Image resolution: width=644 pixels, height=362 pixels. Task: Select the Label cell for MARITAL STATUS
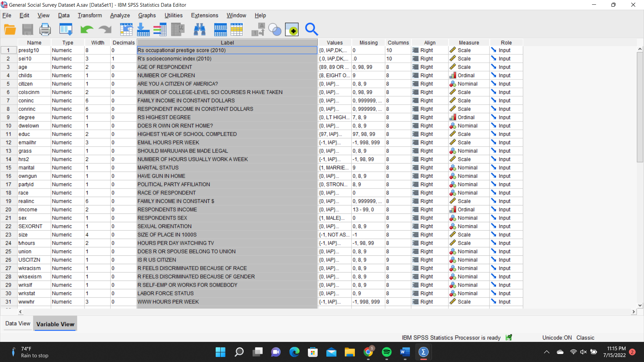[x=227, y=167]
